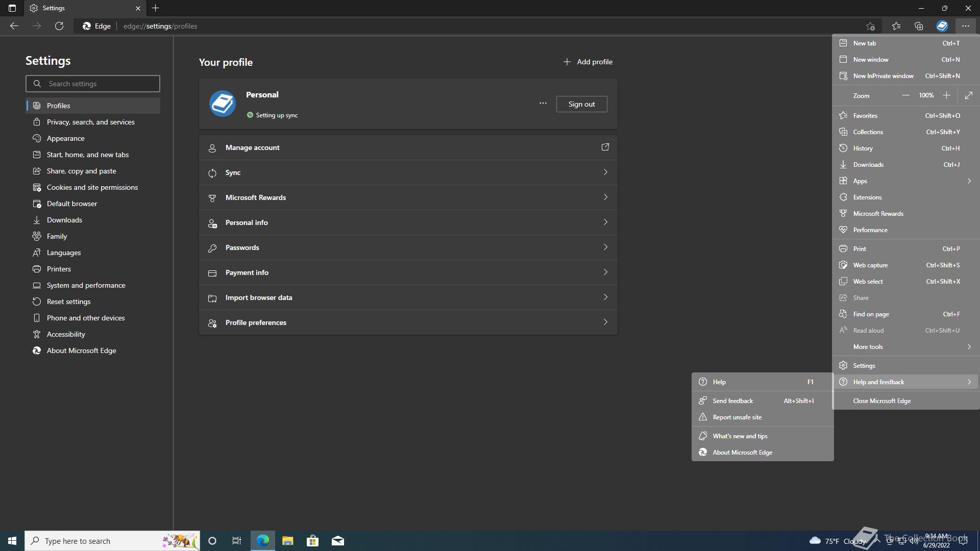This screenshot has width=980, height=551.
Task: Open Languages settings page
Action: coord(93,253)
